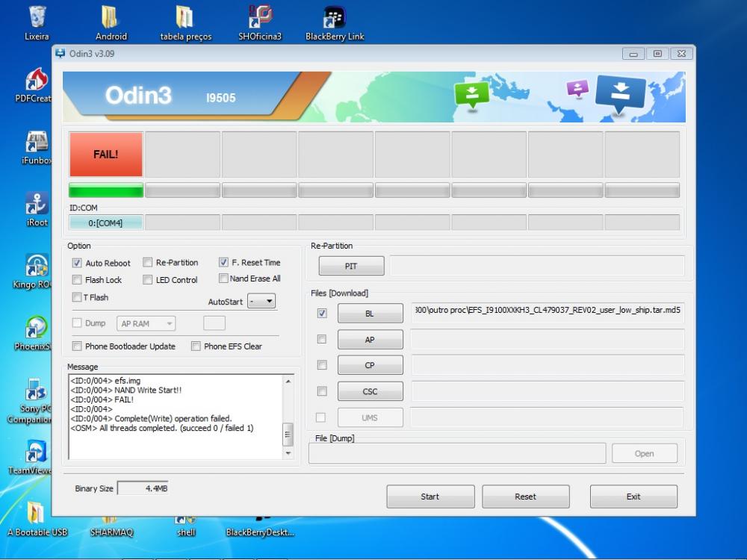Click the PIT file path field
This screenshot has height=560, width=747.
537,266
